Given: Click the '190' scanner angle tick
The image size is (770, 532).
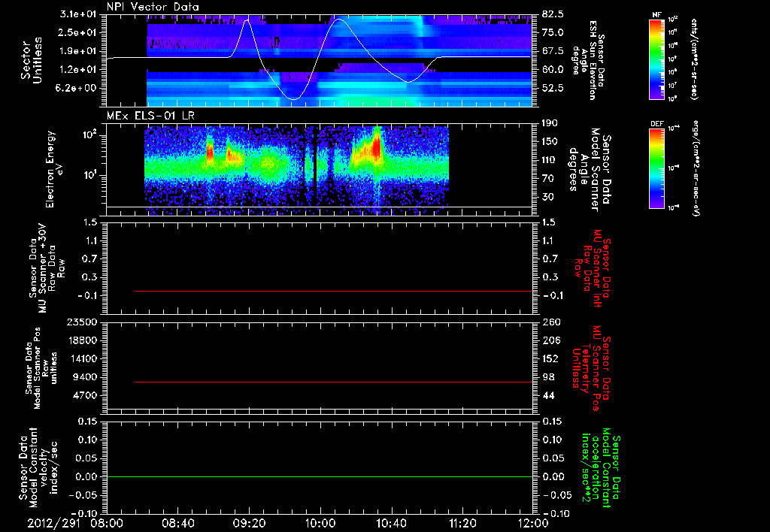Looking at the screenshot, I should (x=550, y=123).
